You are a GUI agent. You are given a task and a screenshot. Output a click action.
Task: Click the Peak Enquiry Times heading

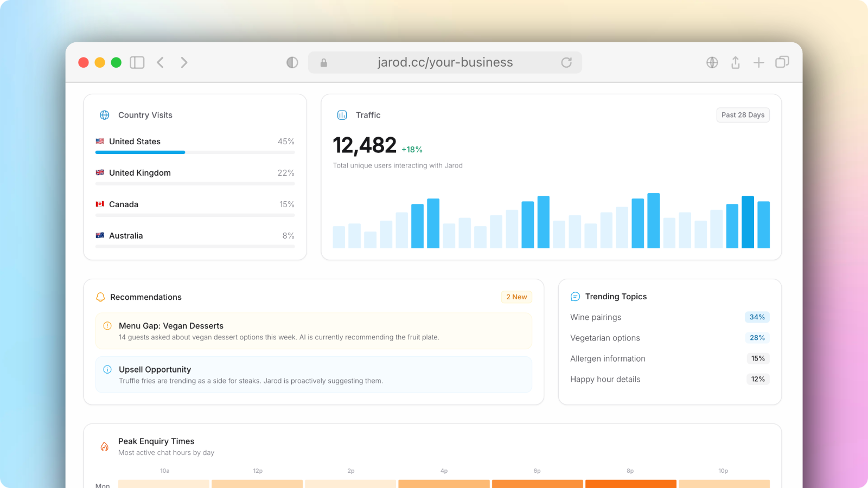coord(156,441)
